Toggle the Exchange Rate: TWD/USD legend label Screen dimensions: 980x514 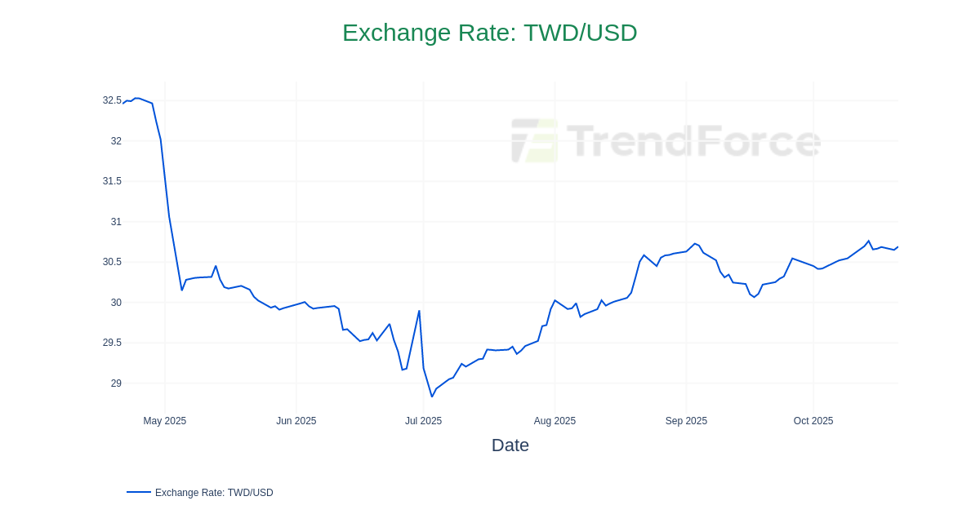[x=214, y=493]
